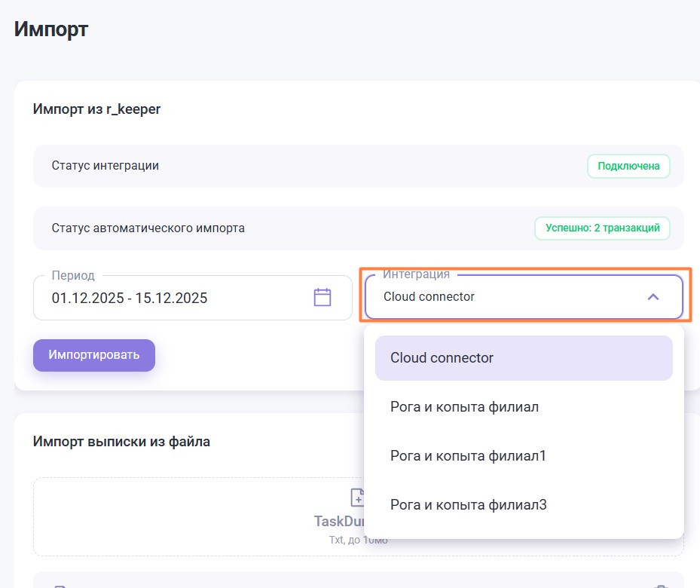Click the Статус автоматического импорта label
This screenshot has height=588, width=700.
pos(148,228)
